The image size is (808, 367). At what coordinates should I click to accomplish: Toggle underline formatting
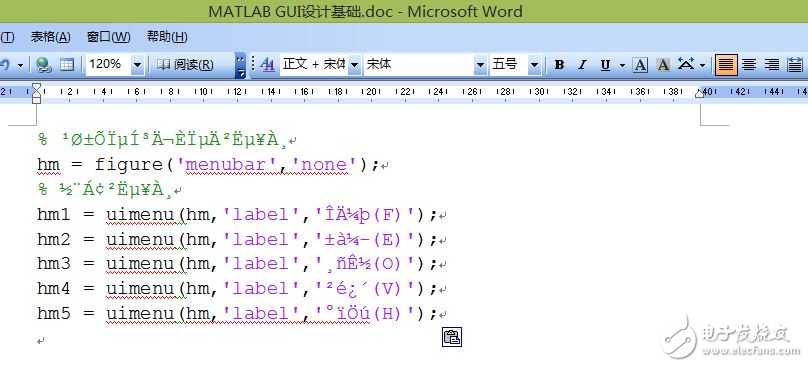click(x=605, y=65)
